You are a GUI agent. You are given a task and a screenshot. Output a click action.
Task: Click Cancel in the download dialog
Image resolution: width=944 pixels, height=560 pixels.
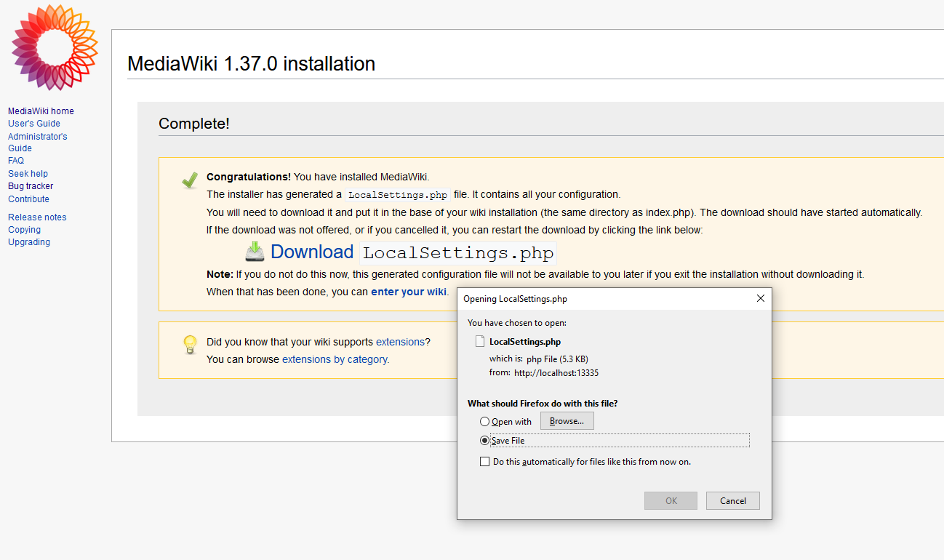732,500
